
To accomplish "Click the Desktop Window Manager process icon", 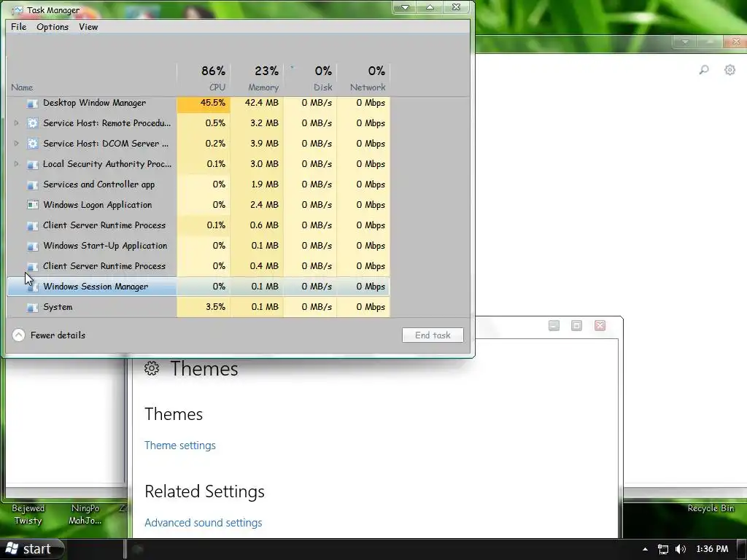I will click(x=32, y=104).
